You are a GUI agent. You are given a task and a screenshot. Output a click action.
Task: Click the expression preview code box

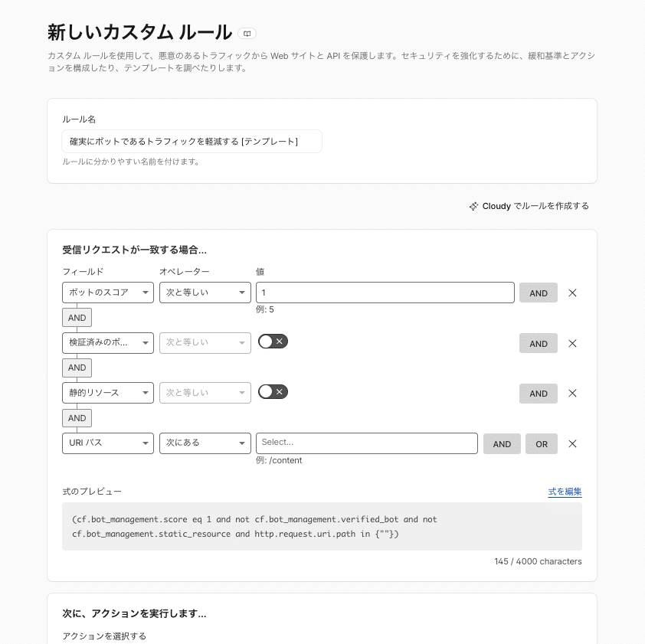tap(322, 526)
